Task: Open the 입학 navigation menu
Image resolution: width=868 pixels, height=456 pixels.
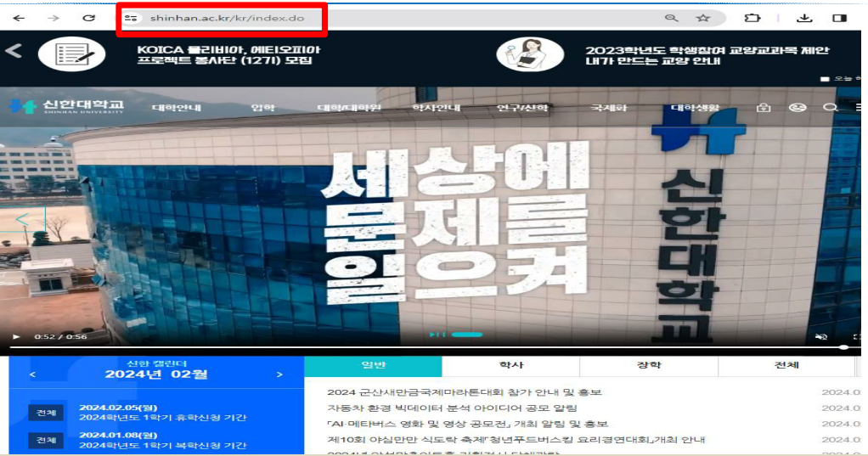Action: 262,108
